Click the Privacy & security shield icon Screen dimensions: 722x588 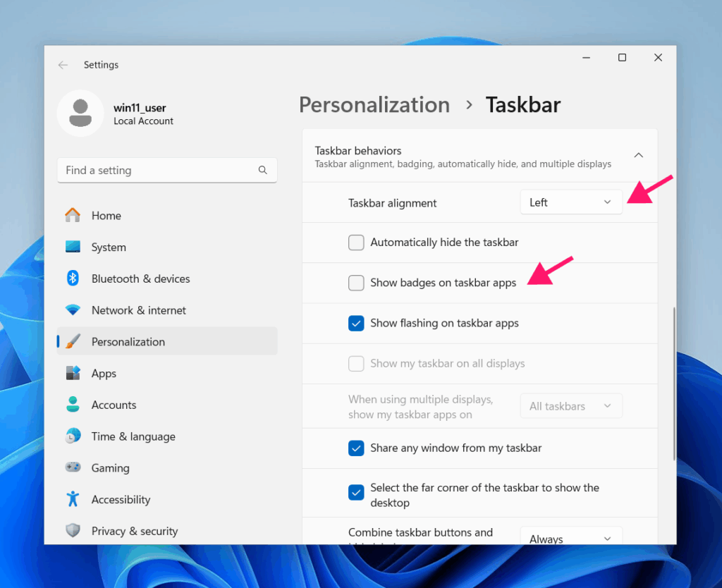click(x=73, y=530)
